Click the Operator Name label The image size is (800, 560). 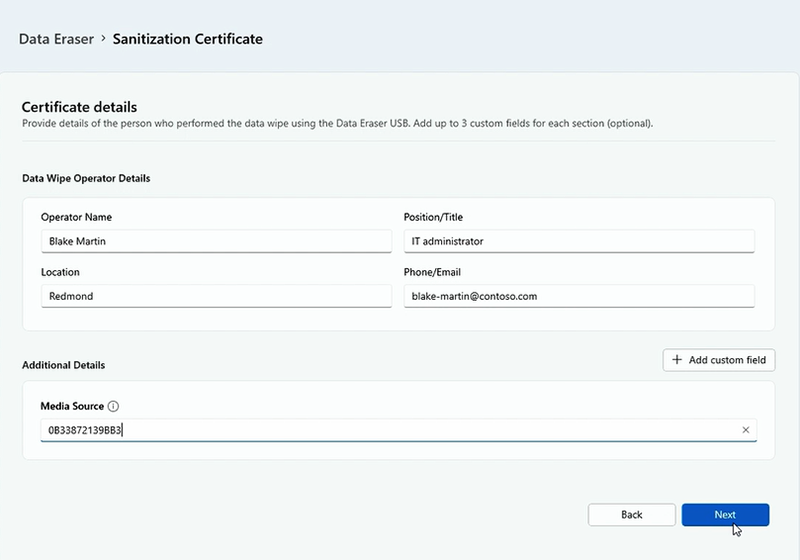click(76, 217)
